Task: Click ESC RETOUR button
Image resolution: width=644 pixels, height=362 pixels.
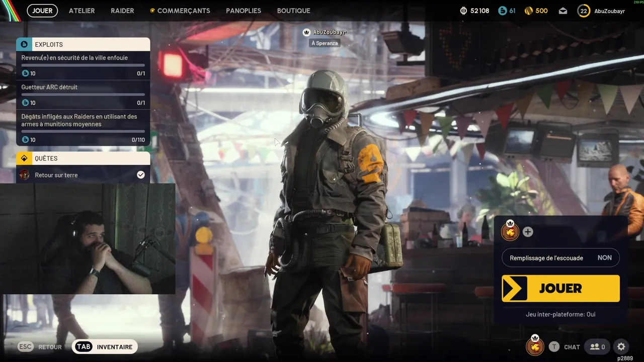Action: tap(40, 347)
